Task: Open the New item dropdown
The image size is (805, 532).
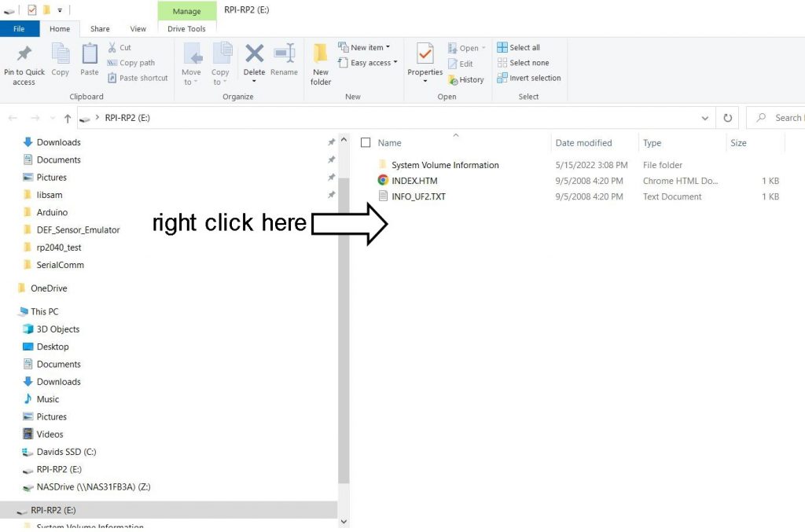Action: [364, 47]
